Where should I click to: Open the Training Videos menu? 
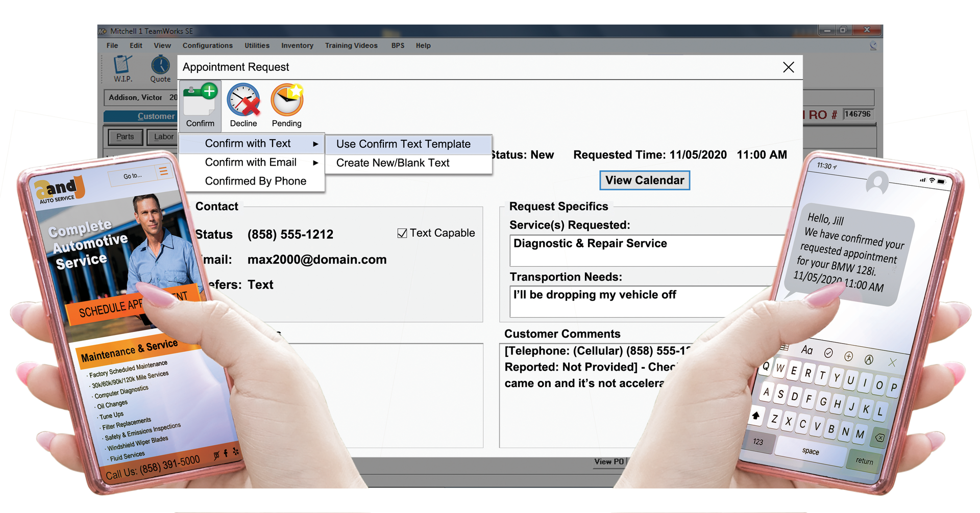click(x=351, y=45)
